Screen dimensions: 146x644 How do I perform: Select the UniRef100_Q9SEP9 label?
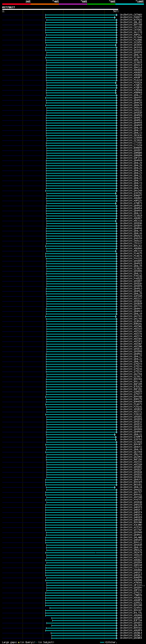pyautogui.click(x=131, y=52)
